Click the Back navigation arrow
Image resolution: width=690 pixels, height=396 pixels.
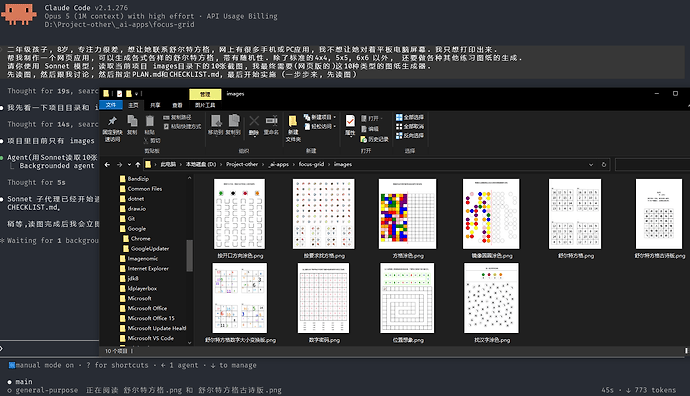107,165
